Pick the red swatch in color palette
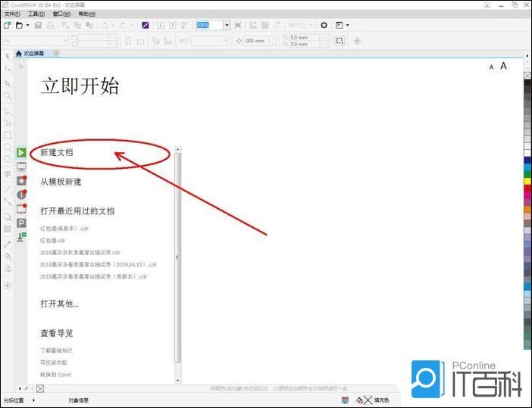532x408 pixels. [527, 189]
